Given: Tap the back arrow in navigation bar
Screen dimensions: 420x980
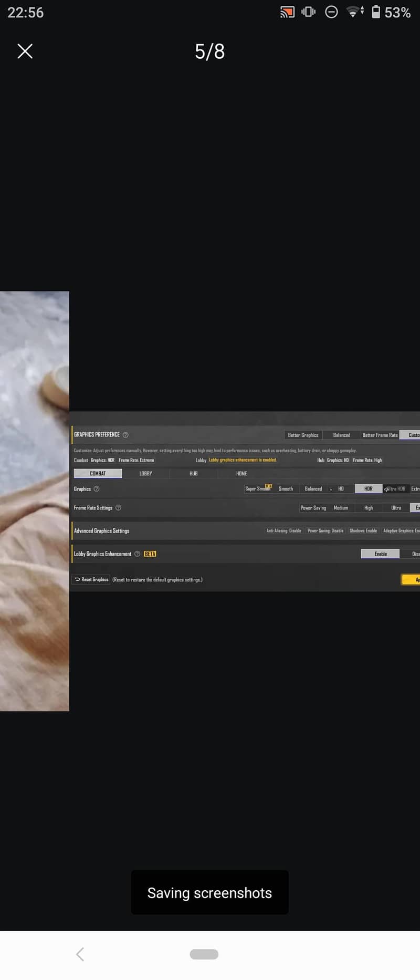Looking at the screenshot, I should pos(80,954).
